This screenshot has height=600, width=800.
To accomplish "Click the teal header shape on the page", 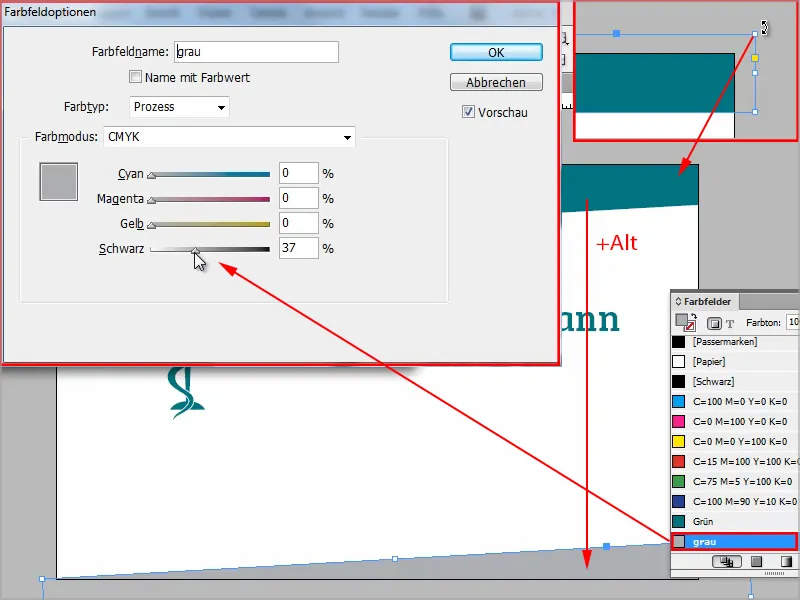I will [x=629, y=186].
